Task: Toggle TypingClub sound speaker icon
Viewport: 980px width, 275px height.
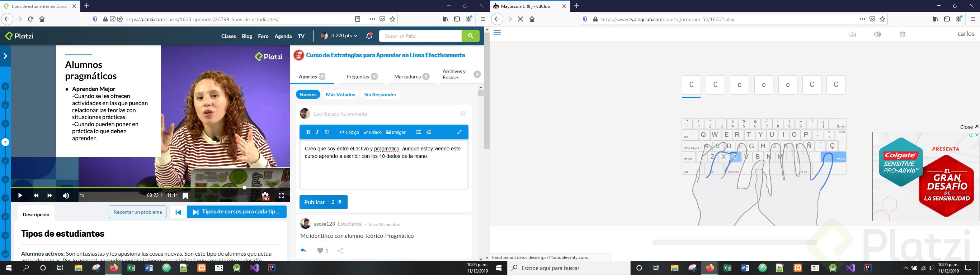Action: (x=877, y=35)
